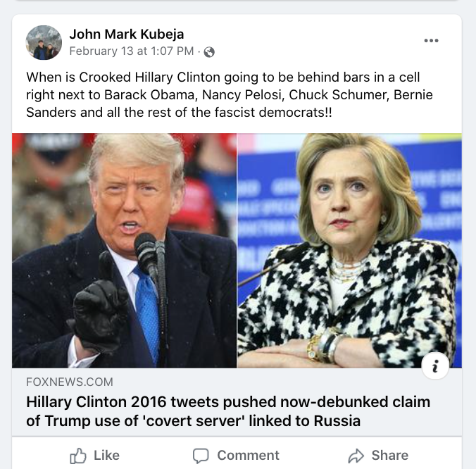Tap the Share text button
476x469 pixels.
tap(390, 456)
